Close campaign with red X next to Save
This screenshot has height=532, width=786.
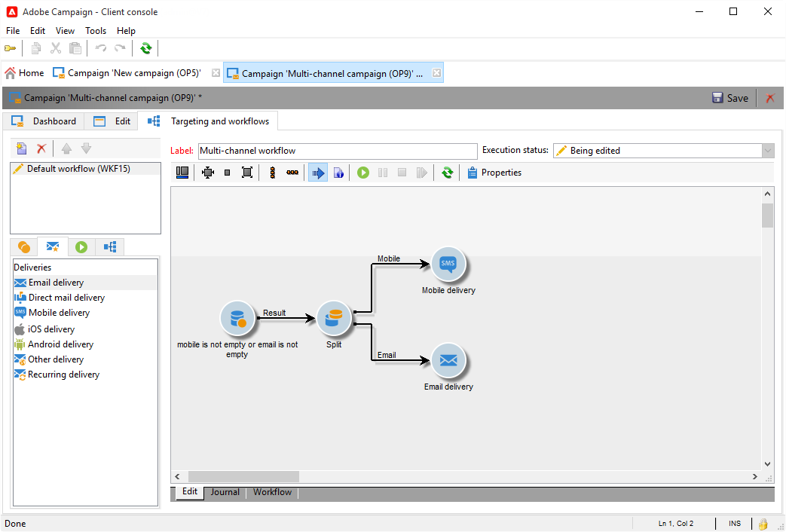[770, 98]
